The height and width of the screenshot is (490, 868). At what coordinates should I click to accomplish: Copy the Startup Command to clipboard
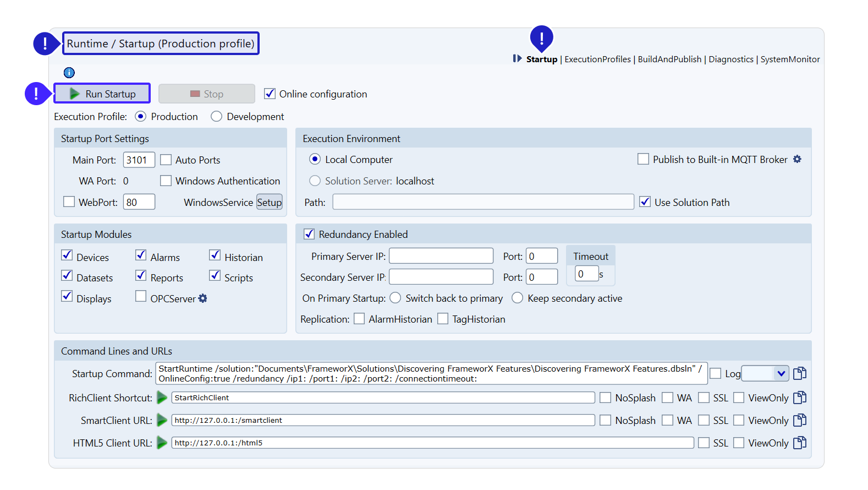pyautogui.click(x=800, y=373)
